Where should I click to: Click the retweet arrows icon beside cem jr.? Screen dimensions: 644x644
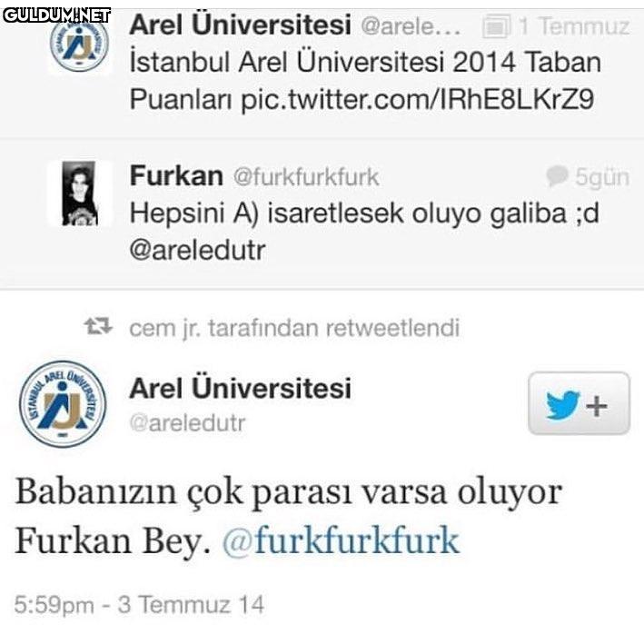coord(98,326)
